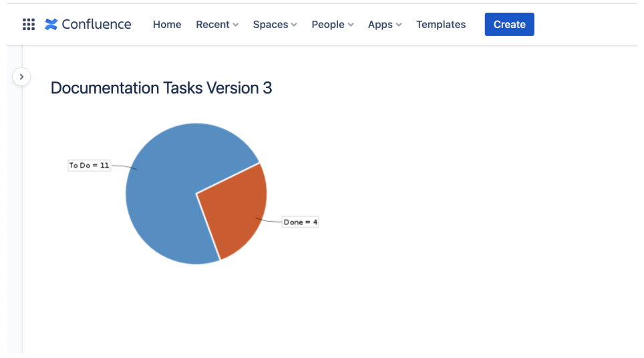Click the Confluence logo icon
The height and width of the screenshot is (358, 644).
51,24
